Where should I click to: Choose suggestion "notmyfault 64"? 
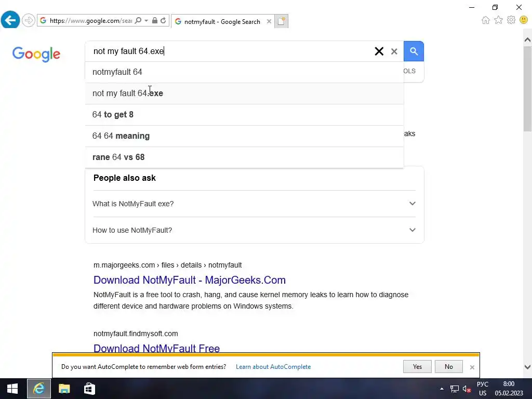[244, 72]
